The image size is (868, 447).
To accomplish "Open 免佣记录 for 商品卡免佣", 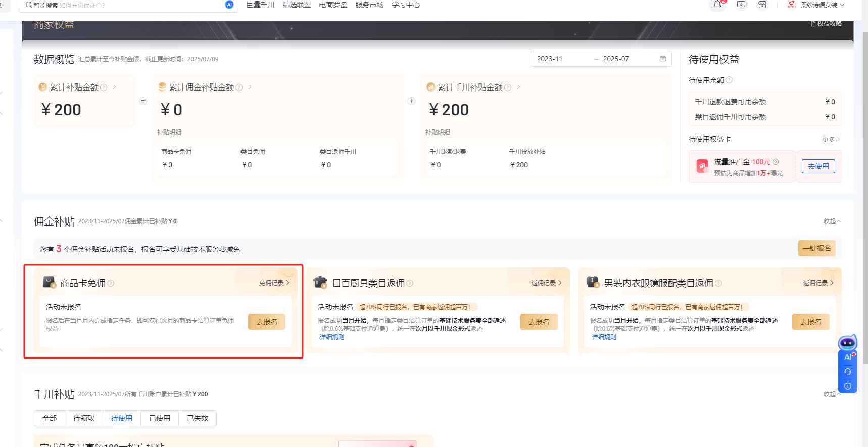I will pyautogui.click(x=274, y=283).
